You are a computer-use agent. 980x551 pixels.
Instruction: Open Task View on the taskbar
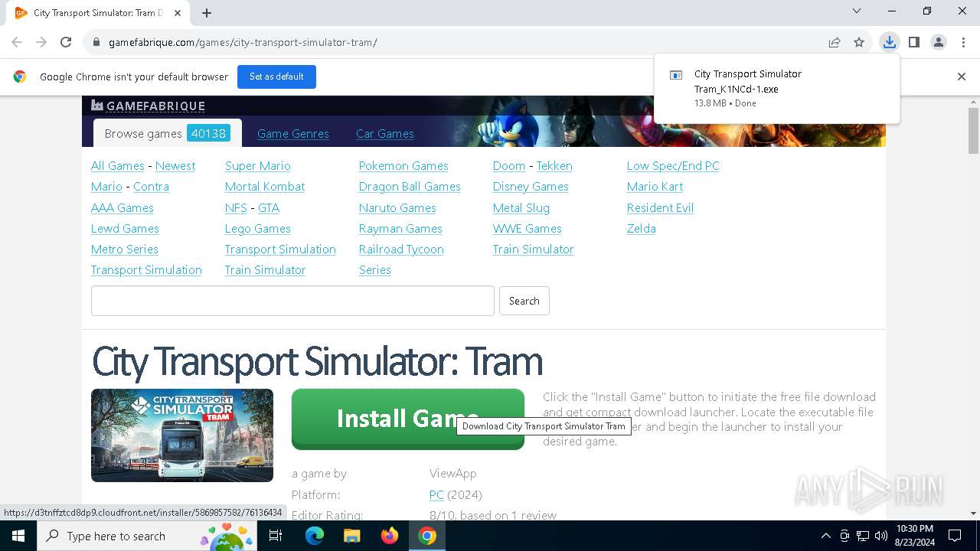point(276,536)
